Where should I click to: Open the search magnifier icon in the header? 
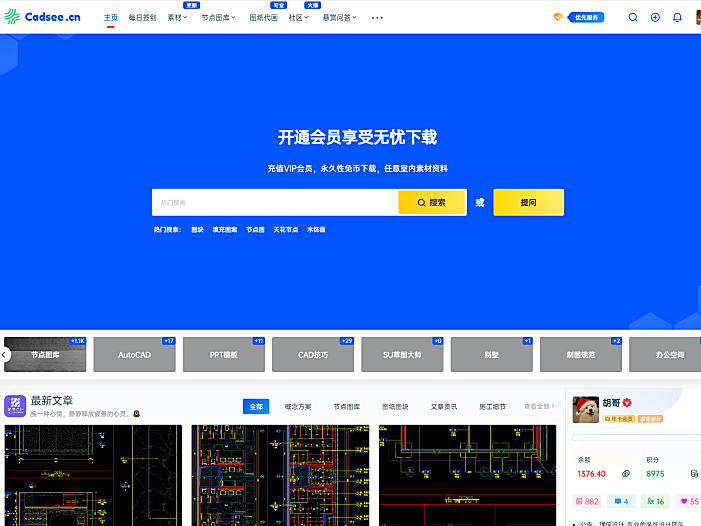click(x=633, y=17)
